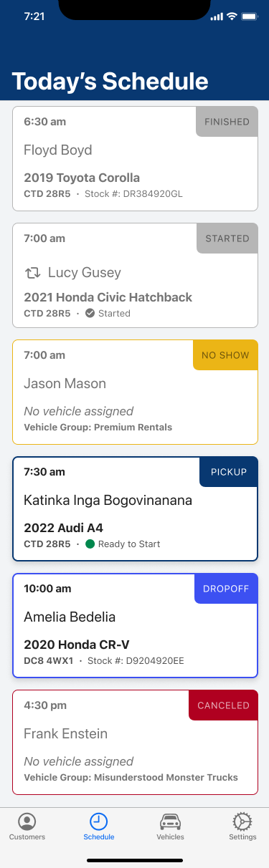Viewport: 269px width, 868px height.
Task: Tap the Schedule clock icon
Action: [x=99, y=821]
